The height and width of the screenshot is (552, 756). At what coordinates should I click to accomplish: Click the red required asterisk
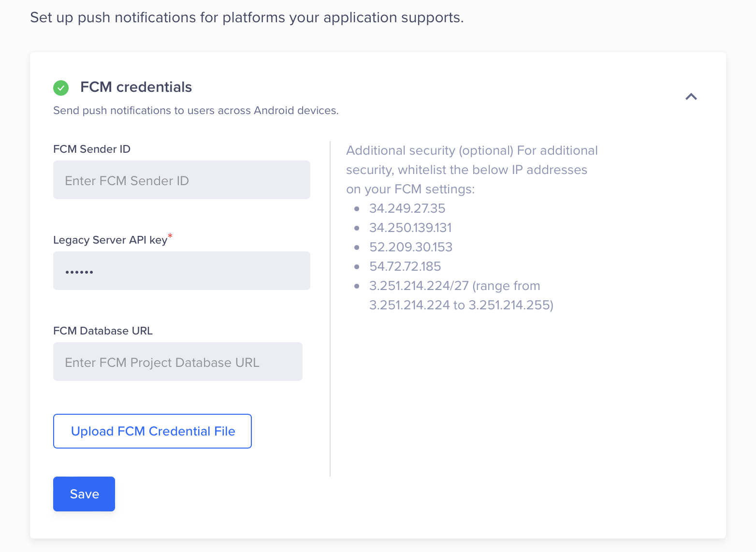(170, 236)
